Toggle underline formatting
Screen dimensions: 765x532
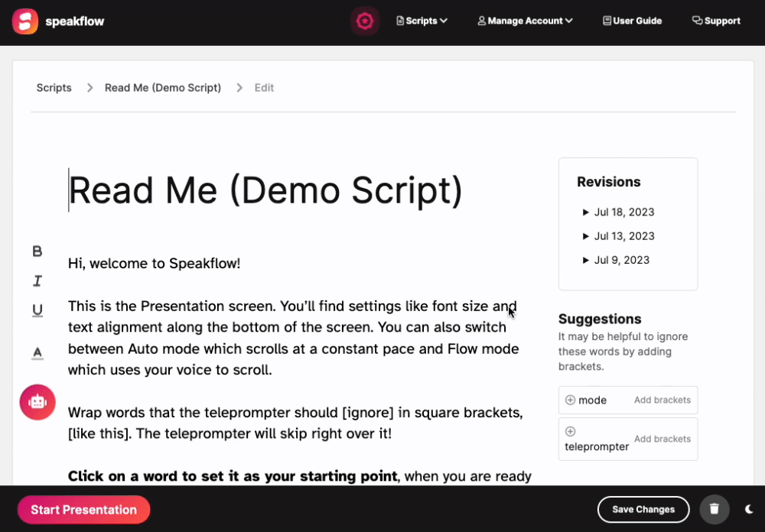[37, 310]
